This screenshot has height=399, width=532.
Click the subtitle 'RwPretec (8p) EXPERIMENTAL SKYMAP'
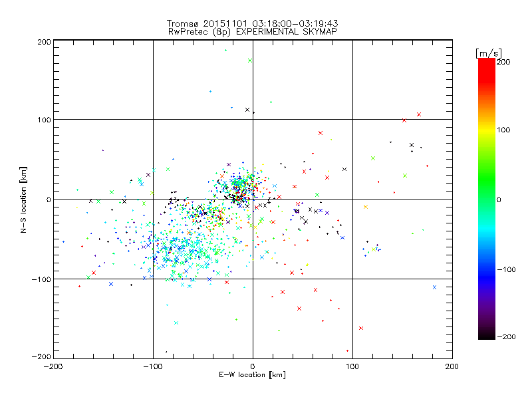[253, 31]
